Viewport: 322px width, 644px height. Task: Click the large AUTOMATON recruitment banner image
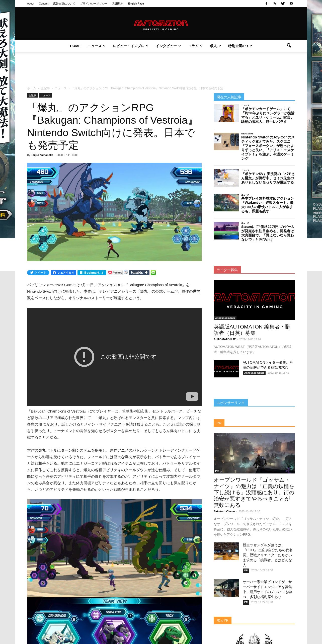coord(254,300)
